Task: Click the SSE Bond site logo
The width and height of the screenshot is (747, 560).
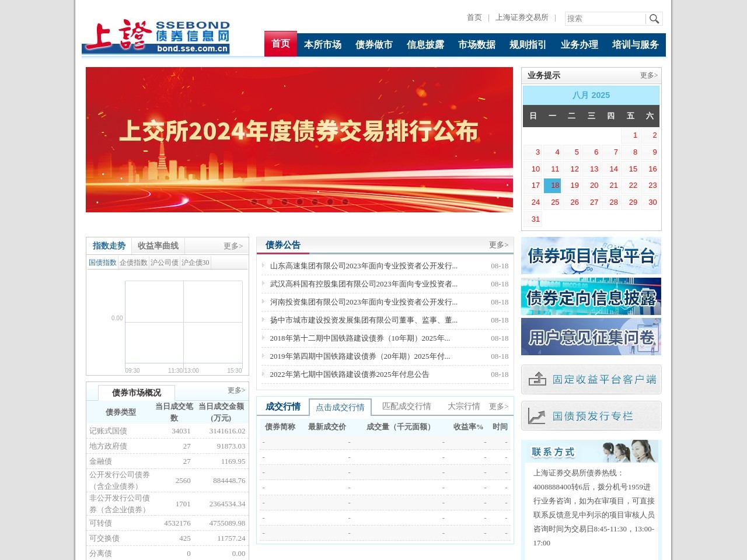Action: (156, 37)
